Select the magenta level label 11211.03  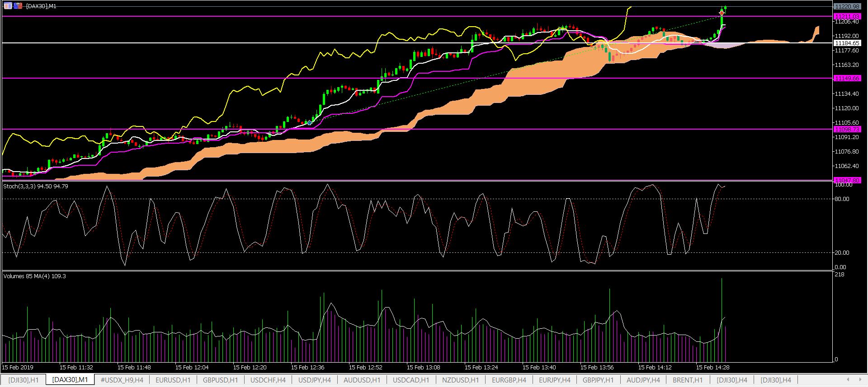847,16
